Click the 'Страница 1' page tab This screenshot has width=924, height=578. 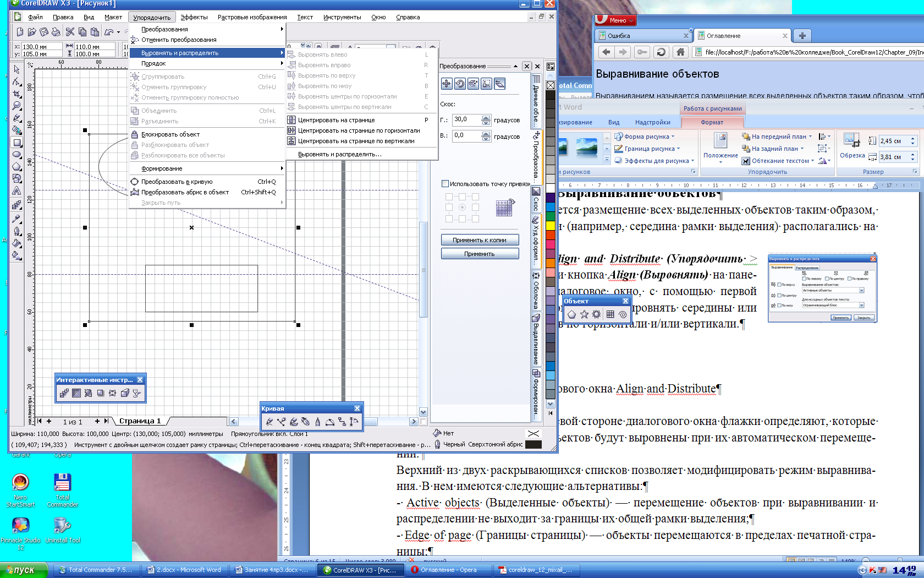click(x=140, y=421)
